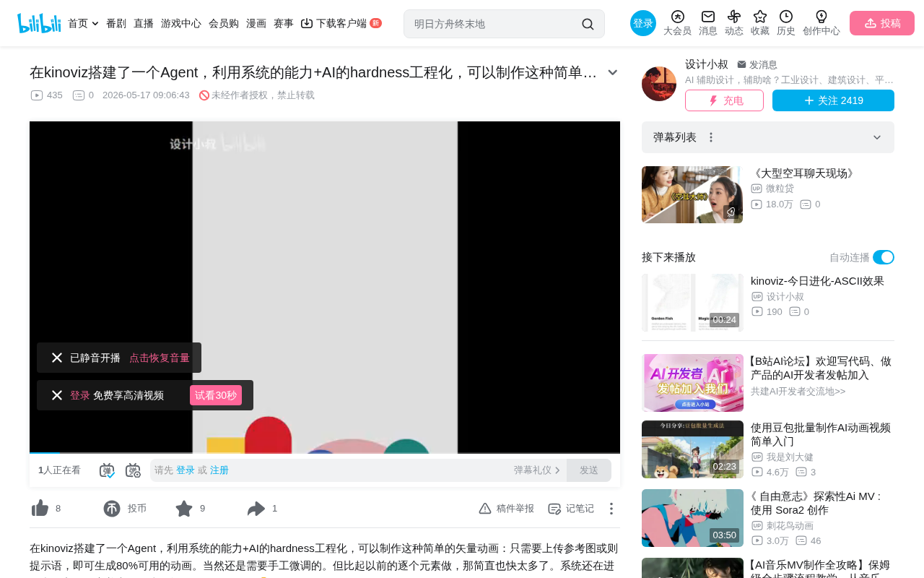Open danmaku settings icon
Image resolution: width=924 pixels, height=578 pixels.
pyautogui.click(x=133, y=470)
